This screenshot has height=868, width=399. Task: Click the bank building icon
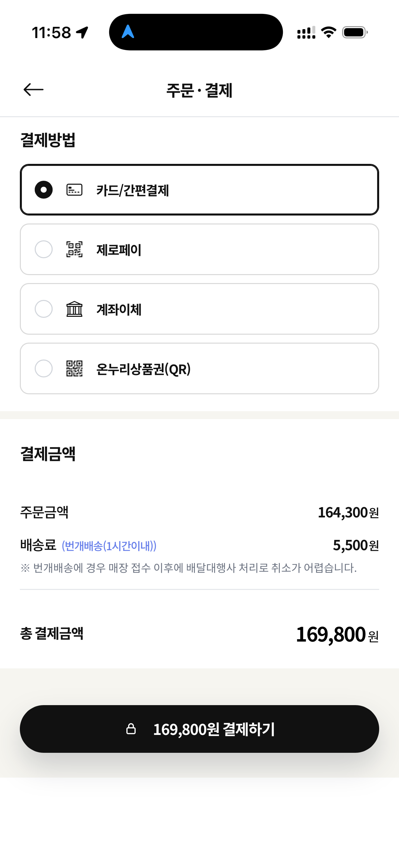tap(74, 309)
